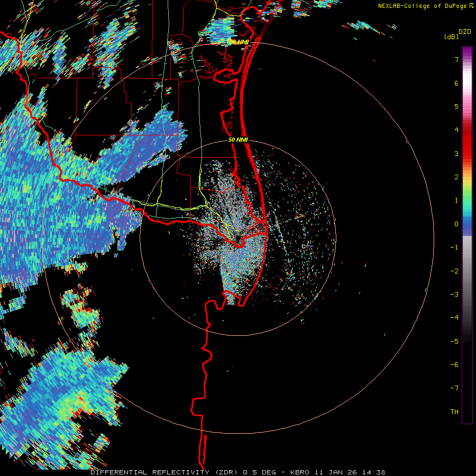Click the 0 dB value on the scale
The height and width of the screenshot is (476, 476).
[456, 224]
